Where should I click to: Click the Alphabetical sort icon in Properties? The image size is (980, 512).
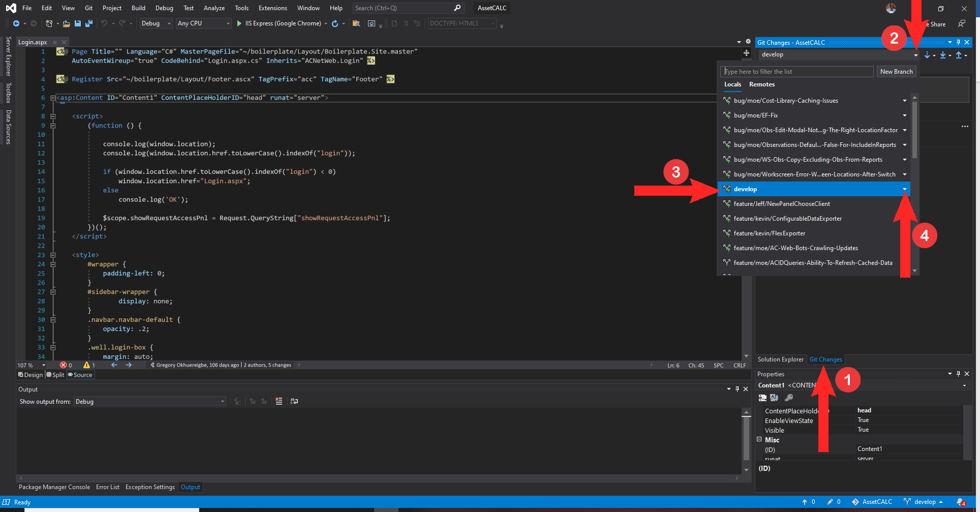pyautogui.click(x=774, y=398)
